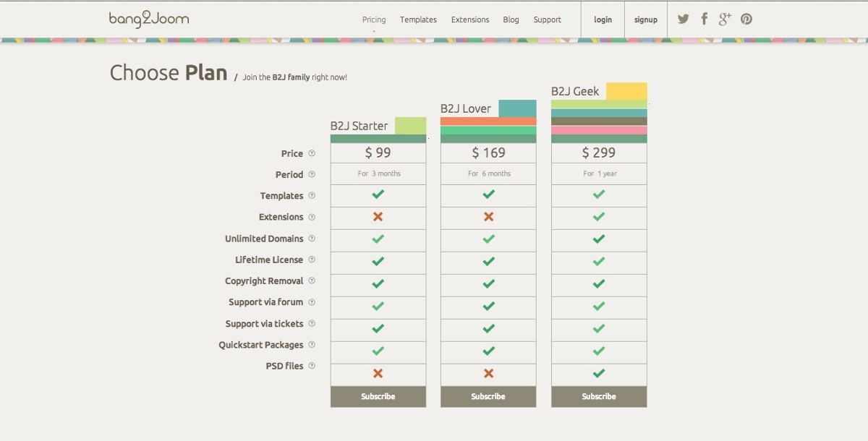Open the Pinterest icon in header
Viewport: 868px width, 441px height.
click(746, 19)
